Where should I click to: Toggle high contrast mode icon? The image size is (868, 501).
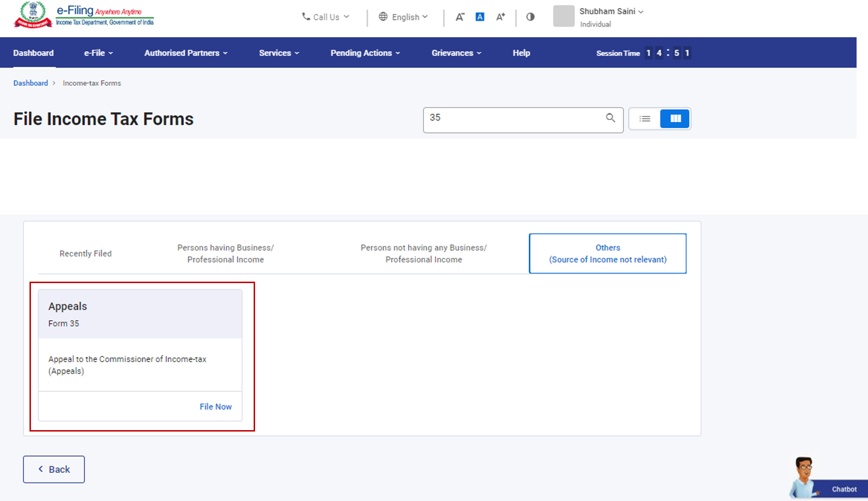(530, 17)
